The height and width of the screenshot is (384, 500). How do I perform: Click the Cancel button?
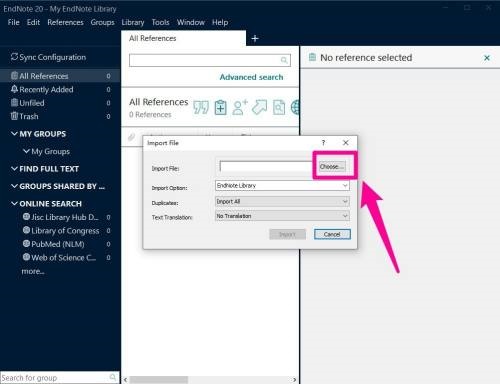click(x=332, y=234)
